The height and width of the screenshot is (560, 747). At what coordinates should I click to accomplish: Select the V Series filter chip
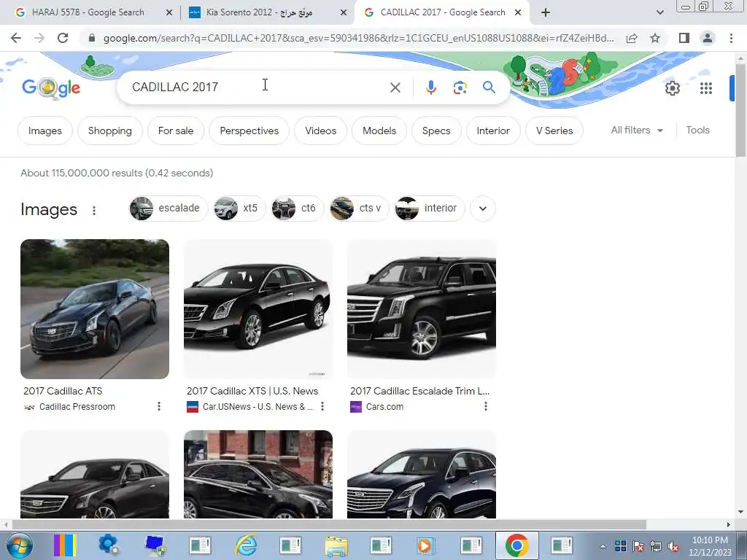click(554, 131)
